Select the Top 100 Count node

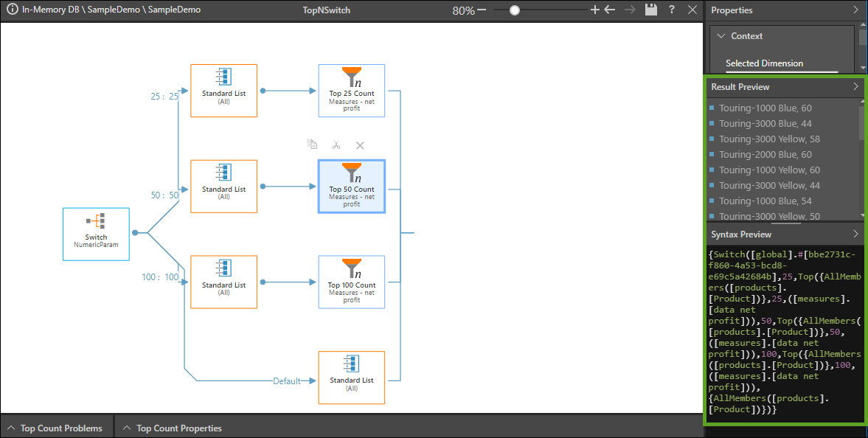(x=351, y=282)
